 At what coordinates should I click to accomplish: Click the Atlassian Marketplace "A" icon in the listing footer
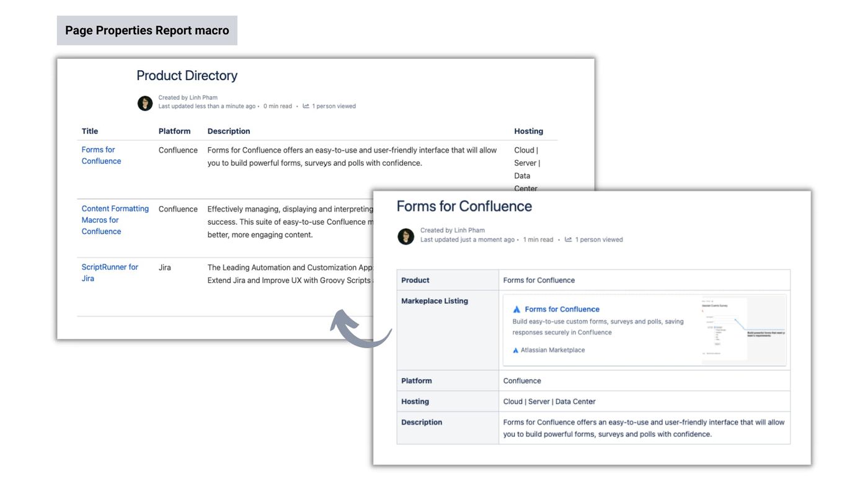pos(515,349)
